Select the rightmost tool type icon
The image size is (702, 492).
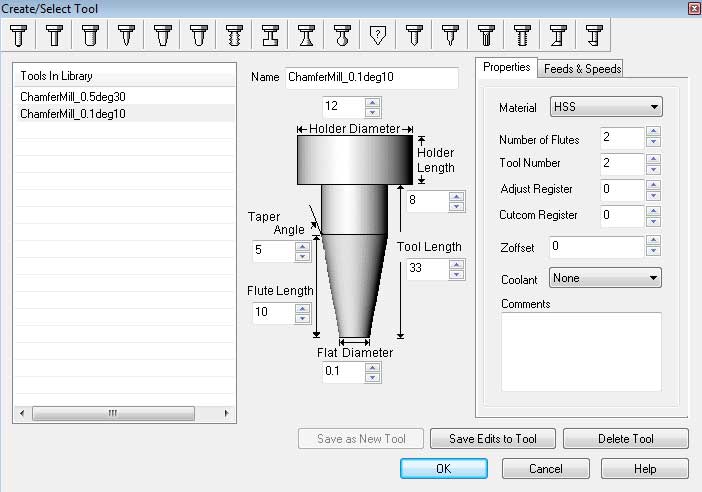(x=594, y=36)
